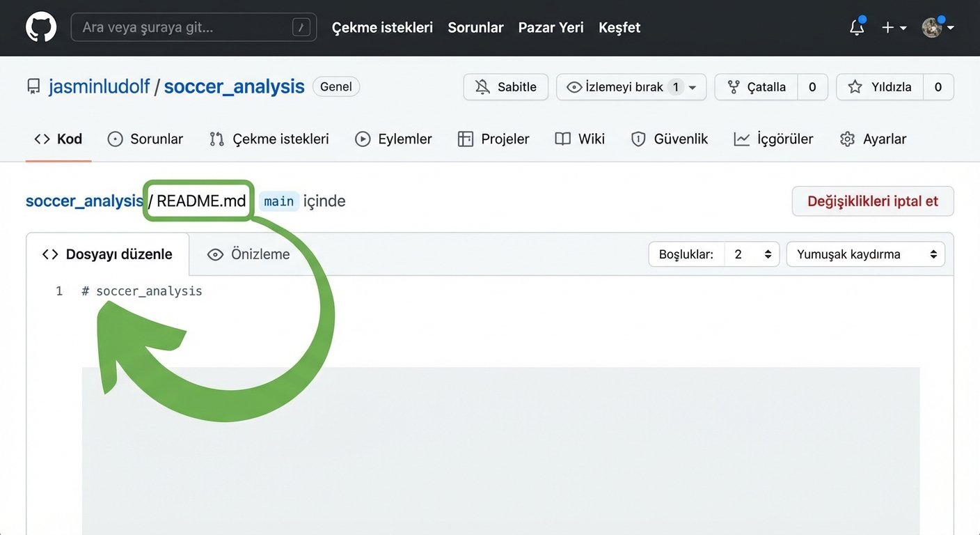Open the Güvenlik shield tab
Image resolution: width=980 pixels, height=535 pixels.
pos(670,139)
